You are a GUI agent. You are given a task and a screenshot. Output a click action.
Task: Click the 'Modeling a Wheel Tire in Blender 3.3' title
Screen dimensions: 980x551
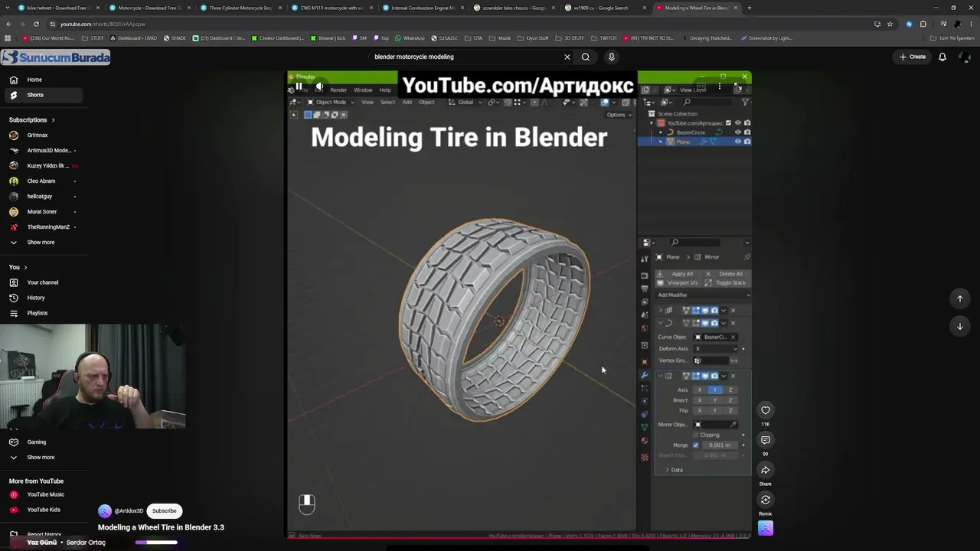161,527
